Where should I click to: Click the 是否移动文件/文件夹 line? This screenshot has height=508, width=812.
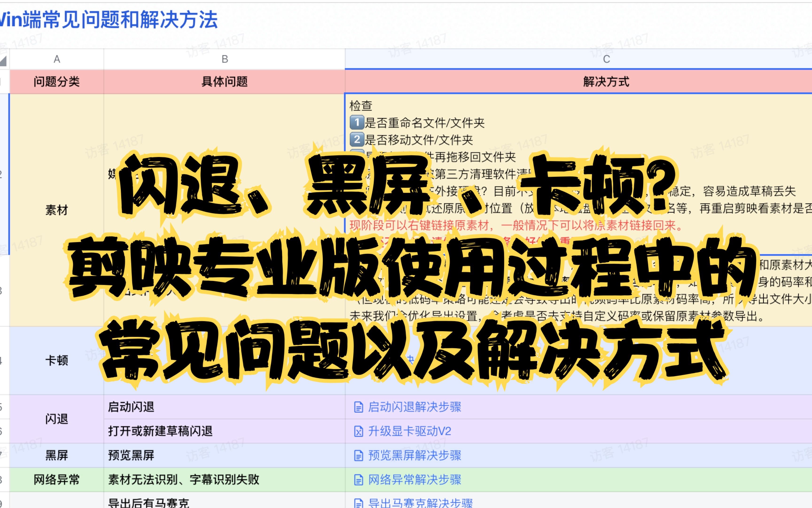411,140
